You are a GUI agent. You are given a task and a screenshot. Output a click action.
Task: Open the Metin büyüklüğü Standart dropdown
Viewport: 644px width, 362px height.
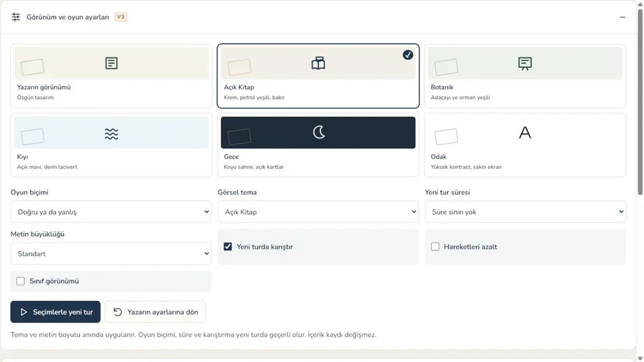(x=111, y=253)
